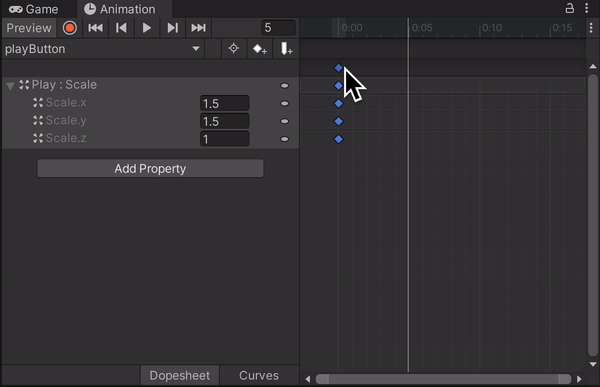Click the current frame number field
Screen dimensions: 600x387
pos(279,28)
